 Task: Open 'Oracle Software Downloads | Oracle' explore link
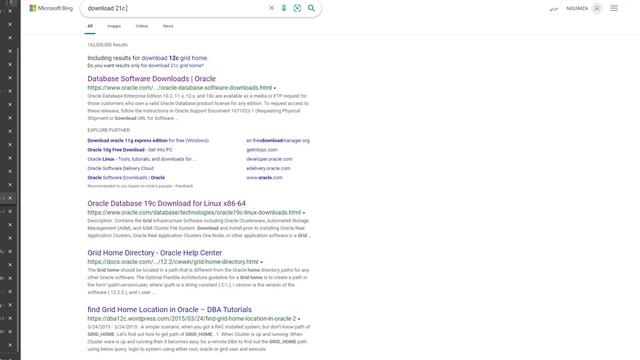click(126, 178)
